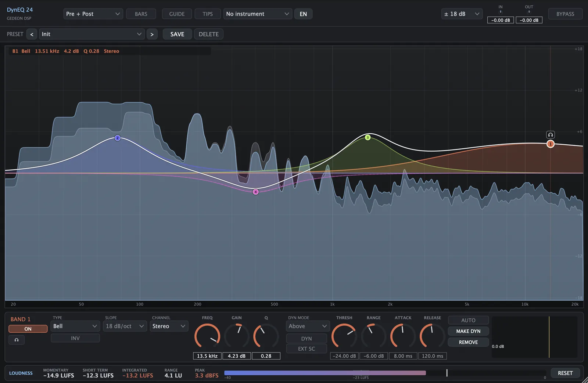Click the 13.5 kHz frequency value field
The width and height of the screenshot is (588, 383).
coord(207,356)
